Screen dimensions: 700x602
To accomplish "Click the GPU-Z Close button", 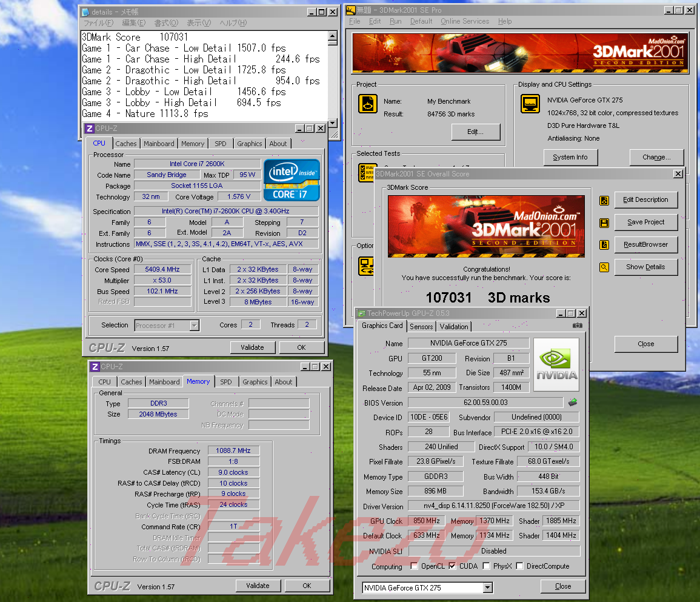I will tap(562, 586).
